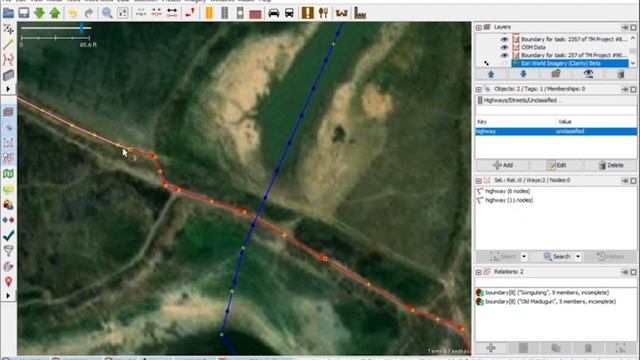Apply the red rectangle area preset icon
This screenshot has height=360, width=640.
[256, 13]
